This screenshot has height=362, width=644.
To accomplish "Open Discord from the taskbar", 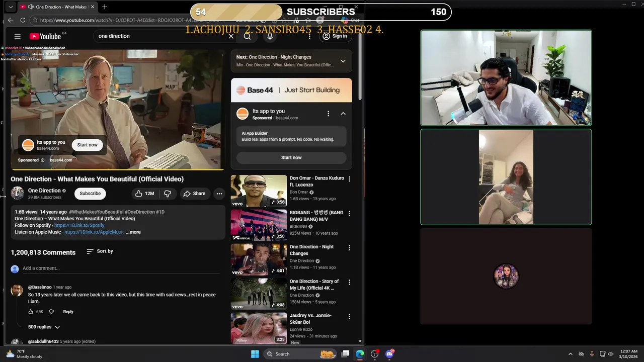I will 389,354.
